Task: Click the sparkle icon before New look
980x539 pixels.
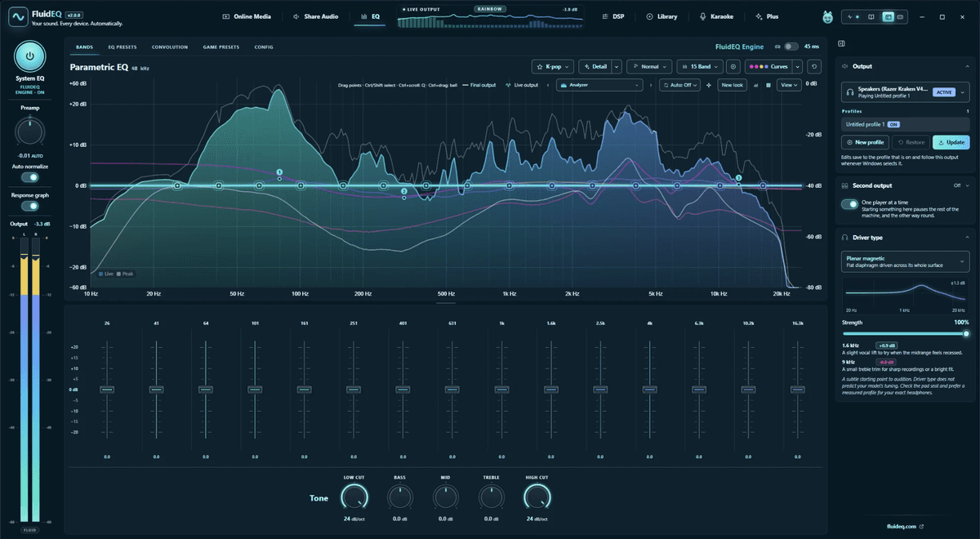Action: [709, 85]
